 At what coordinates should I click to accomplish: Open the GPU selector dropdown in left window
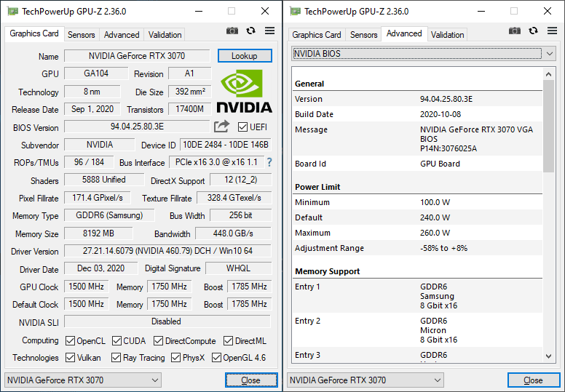point(83,380)
